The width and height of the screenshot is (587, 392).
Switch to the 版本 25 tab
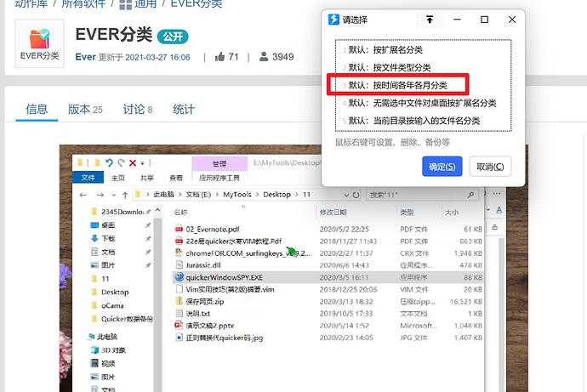point(85,109)
